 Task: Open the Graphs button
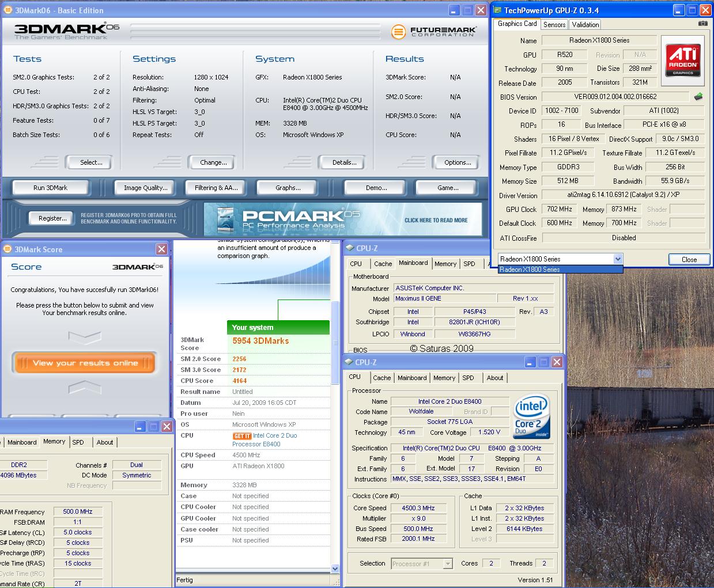pos(288,188)
